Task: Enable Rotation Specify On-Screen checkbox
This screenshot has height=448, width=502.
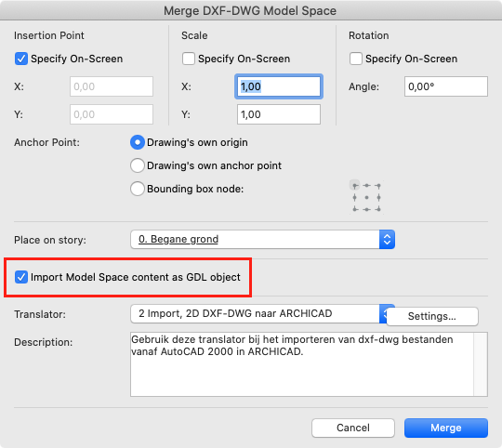Action: (x=356, y=59)
